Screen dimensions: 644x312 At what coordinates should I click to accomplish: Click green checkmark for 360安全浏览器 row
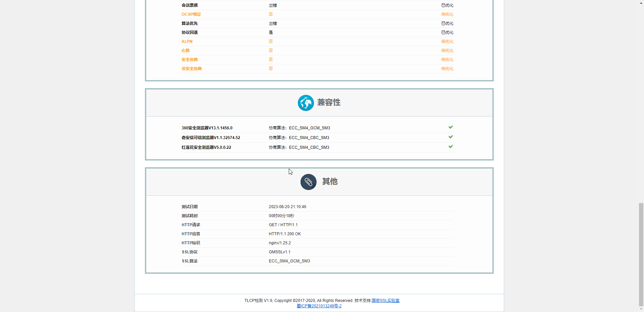click(450, 127)
